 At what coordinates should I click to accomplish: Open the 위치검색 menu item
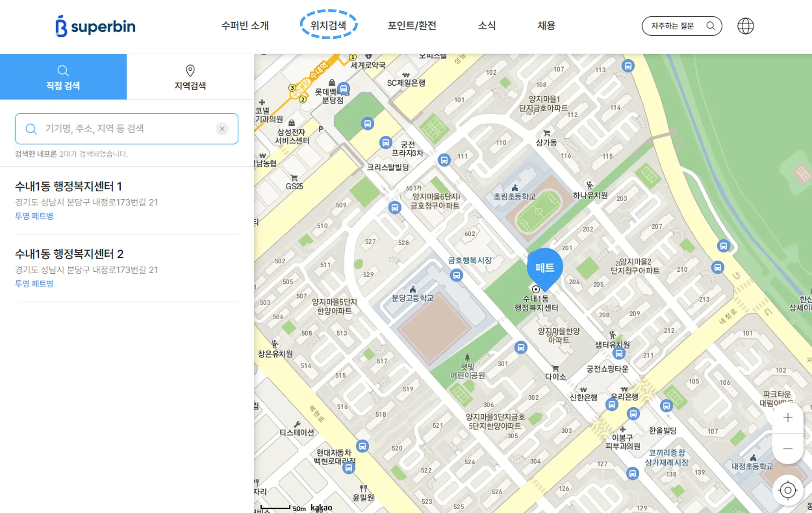(x=329, y=26)
